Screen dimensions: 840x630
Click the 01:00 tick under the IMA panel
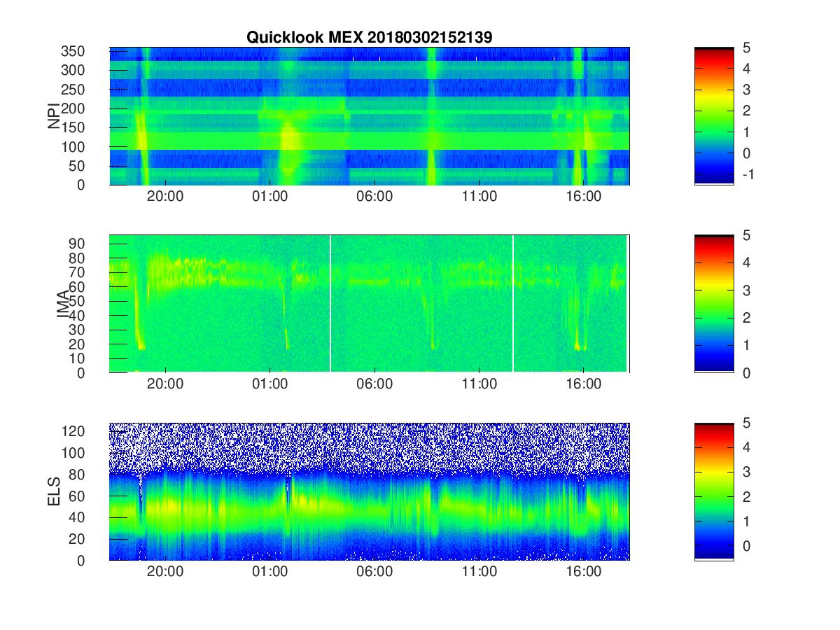pyautogui.click(x=269, y=384)
